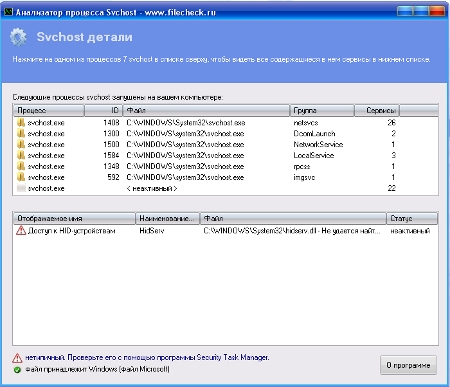Sort list by Группа column header

pyautogui.click(x=322, y=110)
